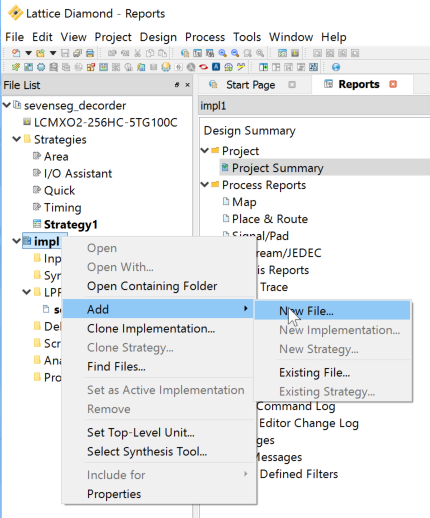The height and width of the screenshot is (518, 430).
Task: Close the Start Page tab
Action: point(292,84)
